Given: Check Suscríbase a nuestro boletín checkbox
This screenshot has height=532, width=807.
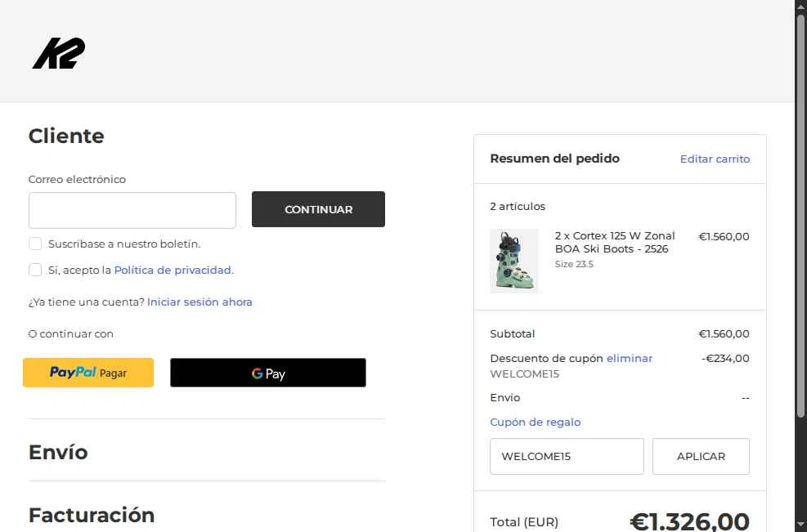Looking at the screenshot, I should pyautogui.click(x=35, y=244).
